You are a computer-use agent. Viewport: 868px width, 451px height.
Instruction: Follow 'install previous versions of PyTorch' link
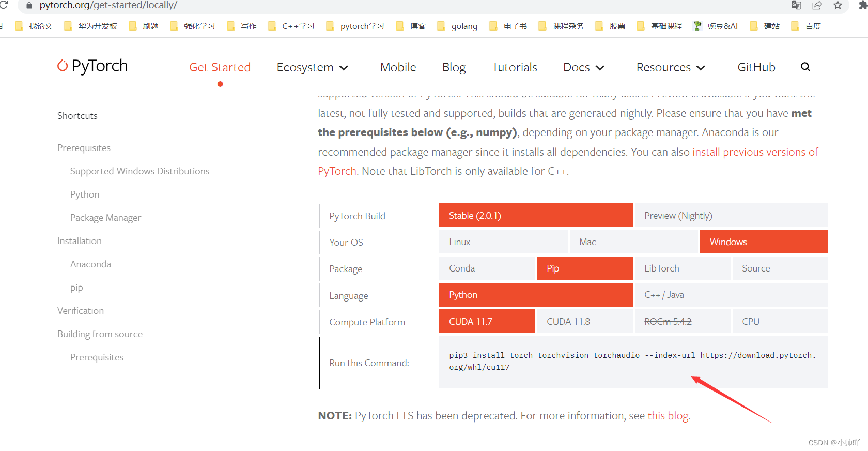755,152
